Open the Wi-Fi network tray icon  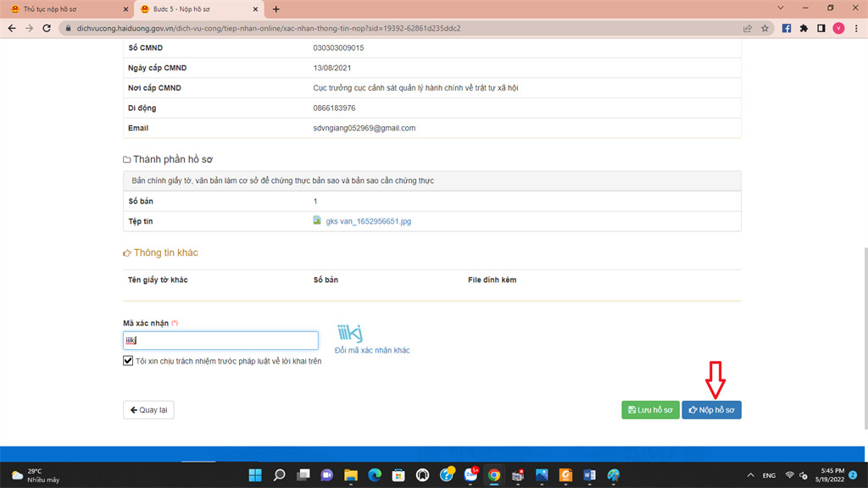pyautogui.click(x=790, y=475)
